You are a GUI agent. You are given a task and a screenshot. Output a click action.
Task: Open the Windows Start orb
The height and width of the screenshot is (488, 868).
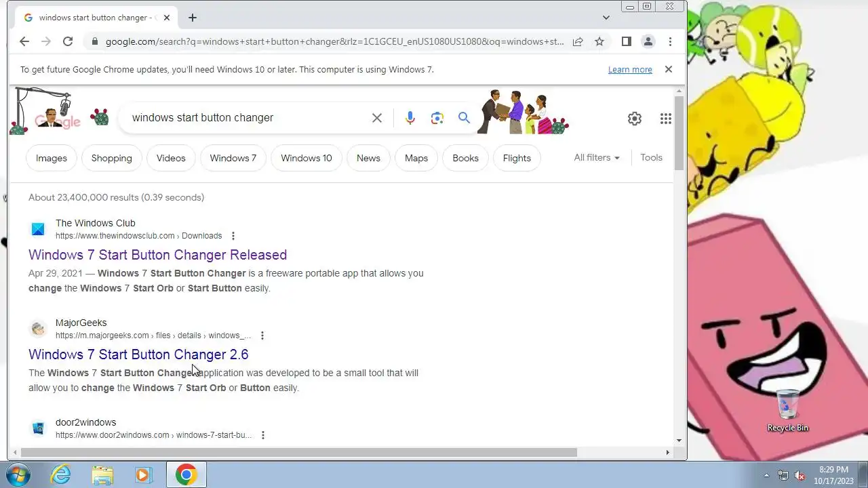[x=18, y=474]
